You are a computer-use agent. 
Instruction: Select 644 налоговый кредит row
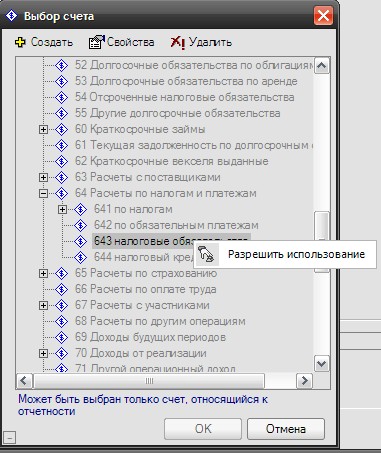point(144,257)
